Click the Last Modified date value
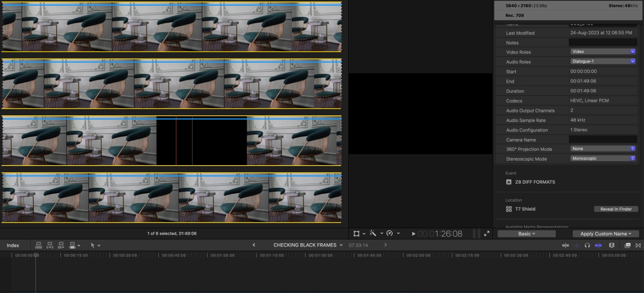Screen dimensions: 644x293 (x=601, y=33)
